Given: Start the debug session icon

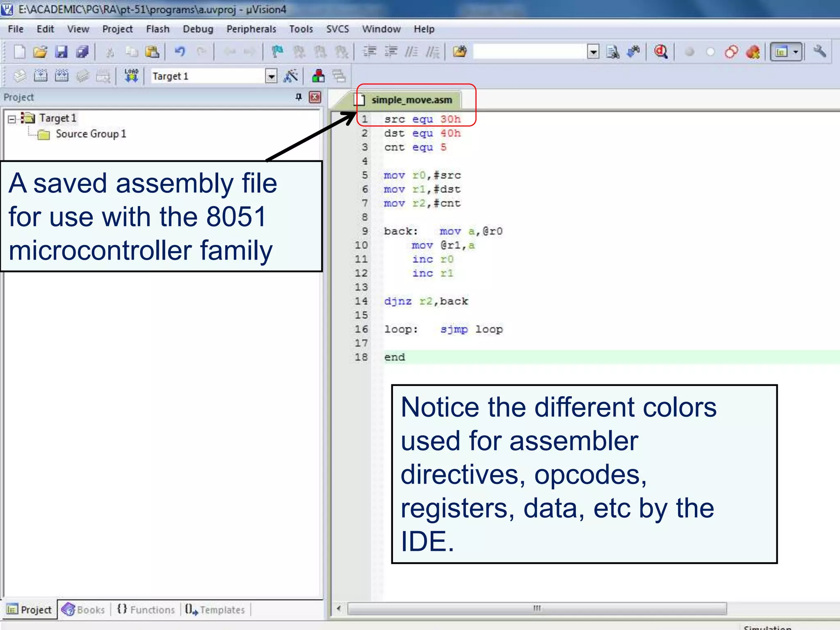Looking at the screenshot, I should coord(660,52).
